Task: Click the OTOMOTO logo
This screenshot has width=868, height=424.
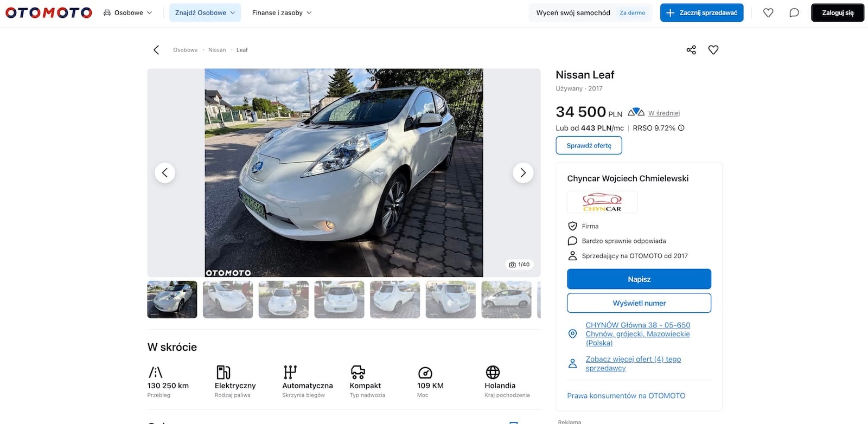Action: pos(49,12)
